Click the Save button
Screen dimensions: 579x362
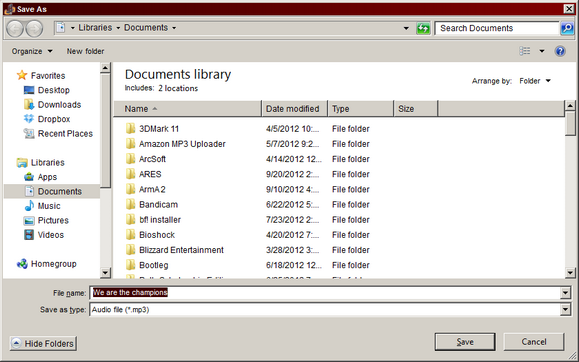(465, 342)
